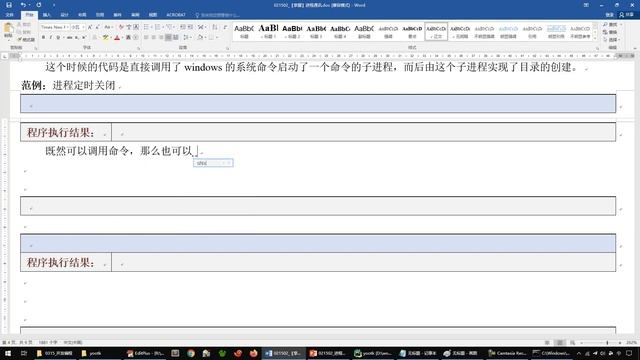
Task: Click the text highlight color icon
Action: pos(106,38)
